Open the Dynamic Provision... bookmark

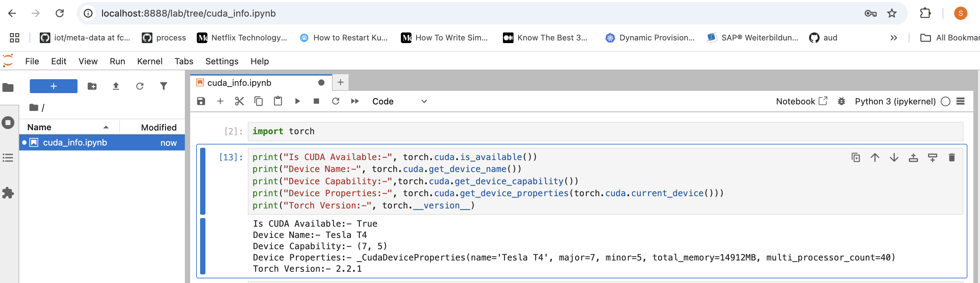pos(650,38)
